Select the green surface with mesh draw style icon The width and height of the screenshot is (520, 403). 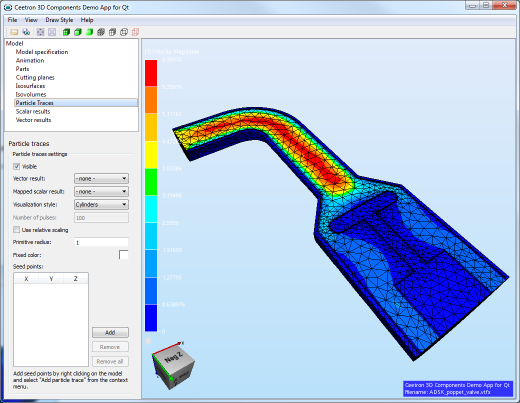pyautogui.click(x=66, y=32)
